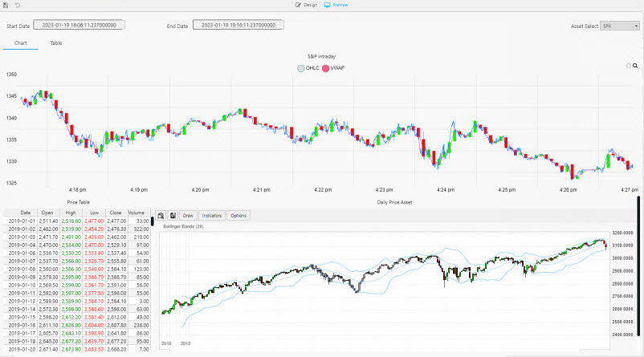This screenshot has width=644, height=357.
Task: Click the pencil icon next to Design
Action: pyautogui.click(x=298, y=5)
